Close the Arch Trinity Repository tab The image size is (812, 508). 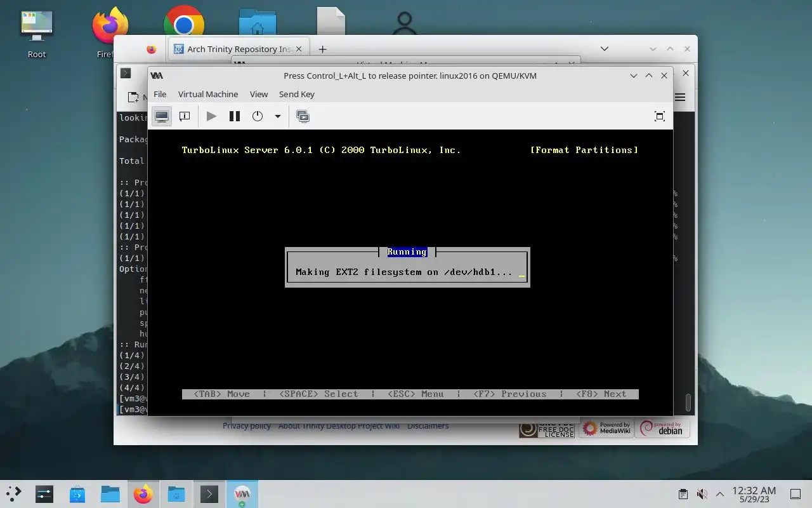click(x=299, y=49)
